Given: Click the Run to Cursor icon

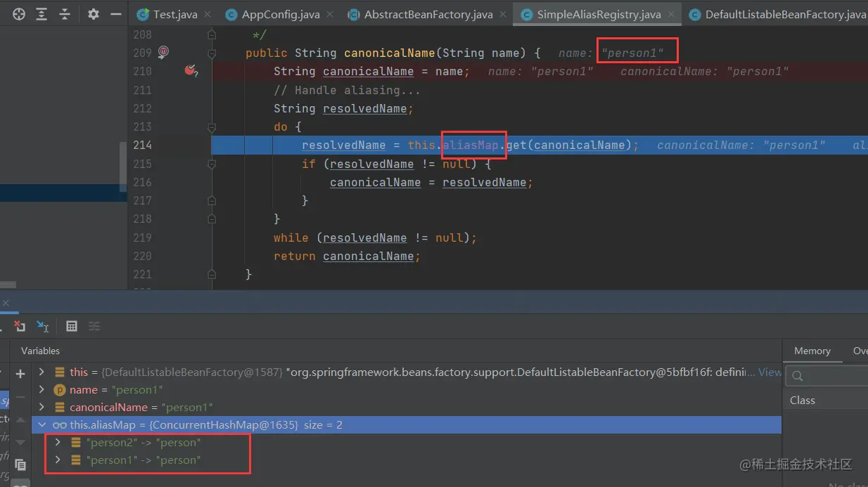Looking at the screenshot, I should tap(43, 326).
